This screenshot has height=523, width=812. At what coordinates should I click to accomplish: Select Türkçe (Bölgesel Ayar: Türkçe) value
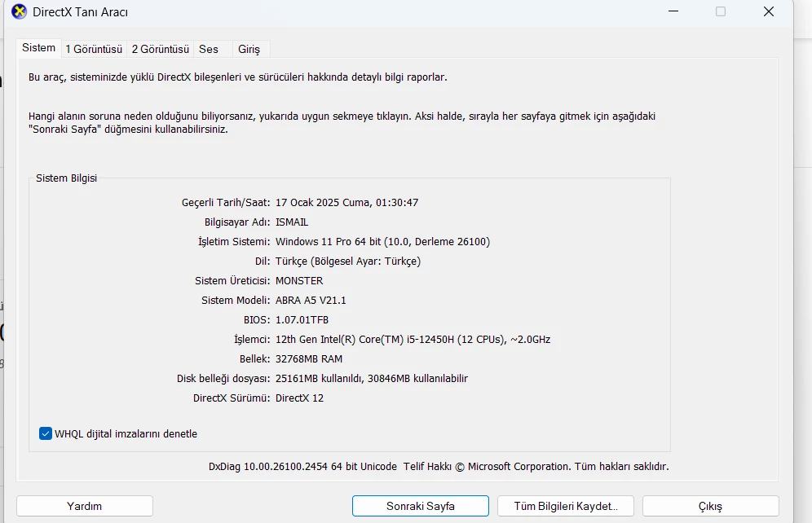tap(348, 261)
